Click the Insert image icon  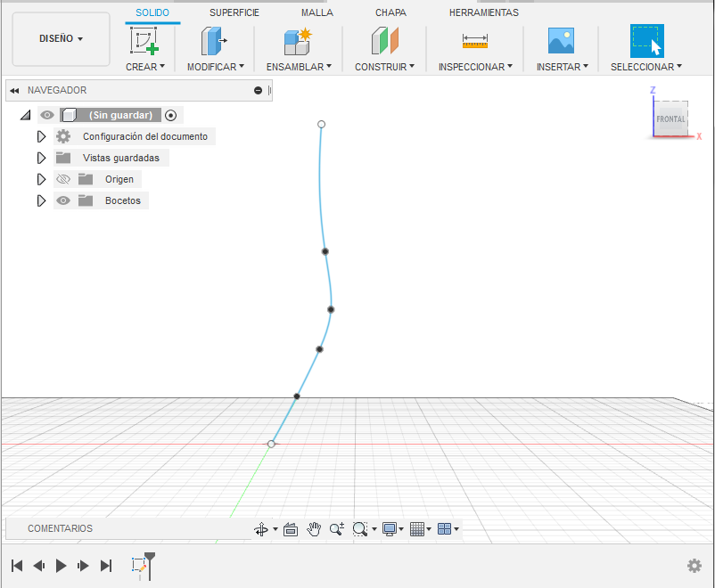(x=561, y=41)
